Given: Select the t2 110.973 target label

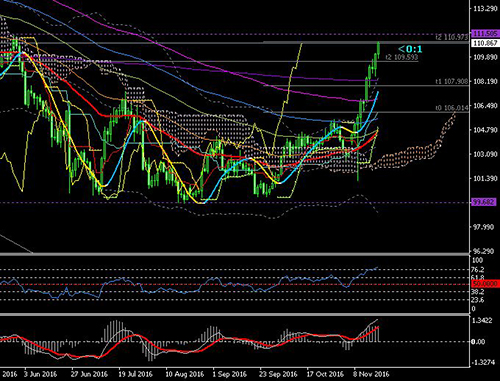Looking at the screenshot, I should coord(452,37).
